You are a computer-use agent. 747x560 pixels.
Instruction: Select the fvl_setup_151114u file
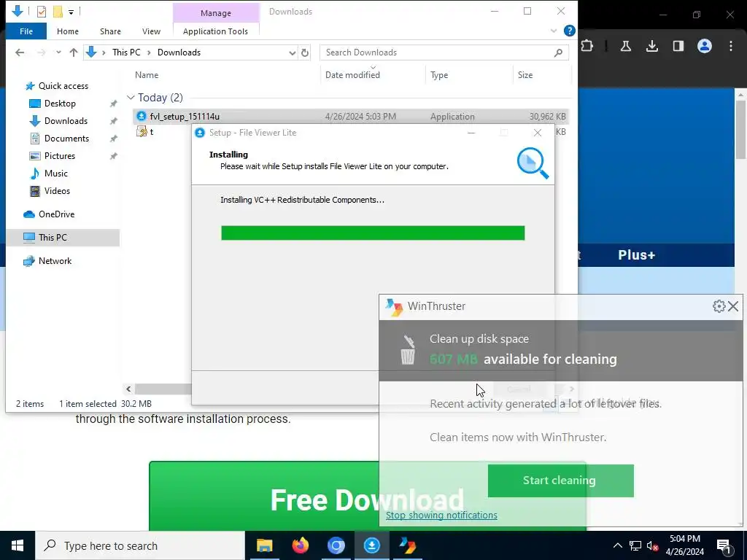coord(350,116)
